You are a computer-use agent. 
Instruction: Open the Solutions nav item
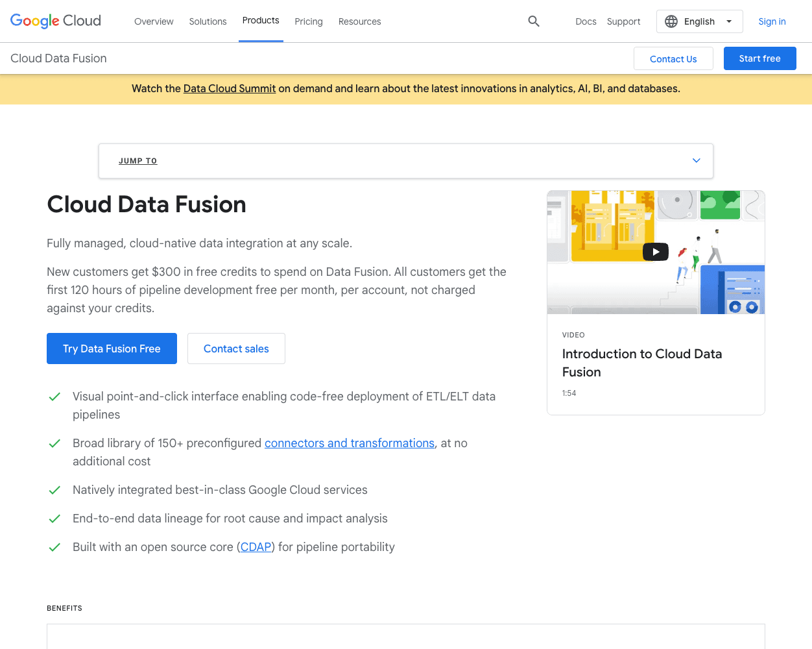[x=208, y=21]
